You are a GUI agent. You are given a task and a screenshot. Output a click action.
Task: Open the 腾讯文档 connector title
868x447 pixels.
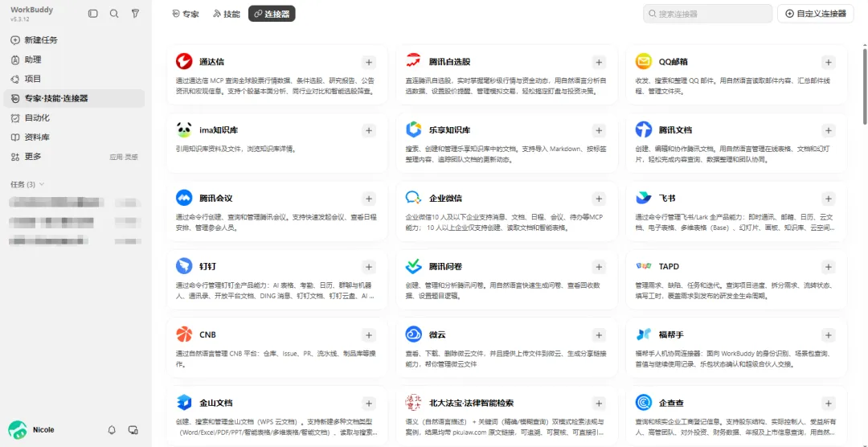675,130
